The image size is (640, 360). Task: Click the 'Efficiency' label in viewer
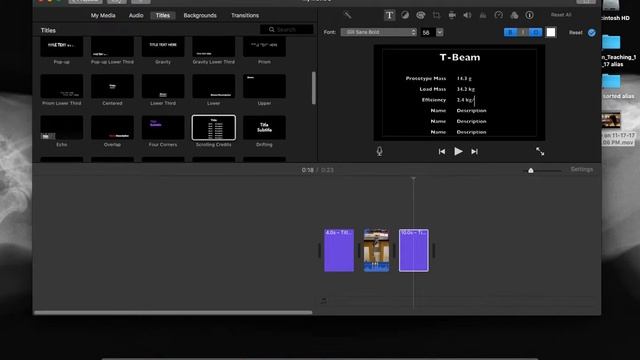[x=434, y=100]
